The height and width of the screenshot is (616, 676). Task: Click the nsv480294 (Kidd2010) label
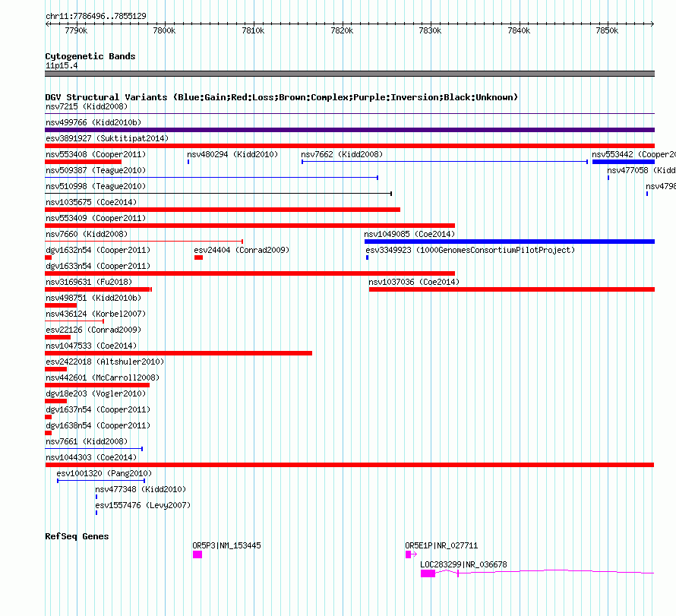pos(232,154)
